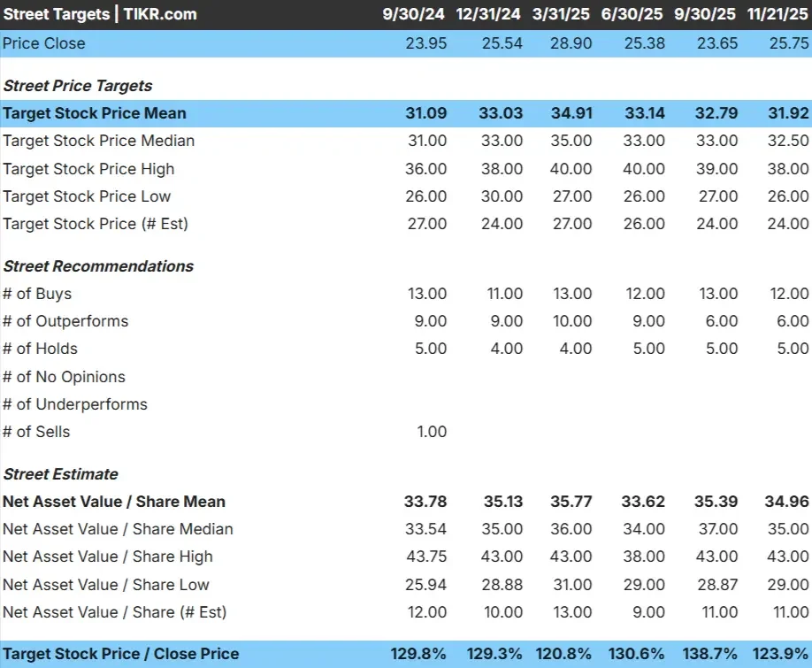Viewport: 812px width, 668px height.
Task: Click the Target Stock Price High label
Action: pos(88,168)
